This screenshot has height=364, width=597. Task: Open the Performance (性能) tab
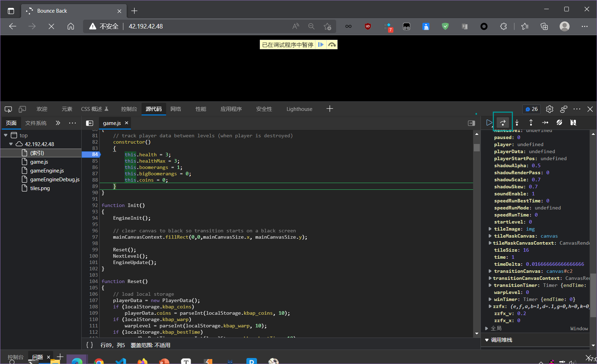pyautogui.click(x=201, y=109)
